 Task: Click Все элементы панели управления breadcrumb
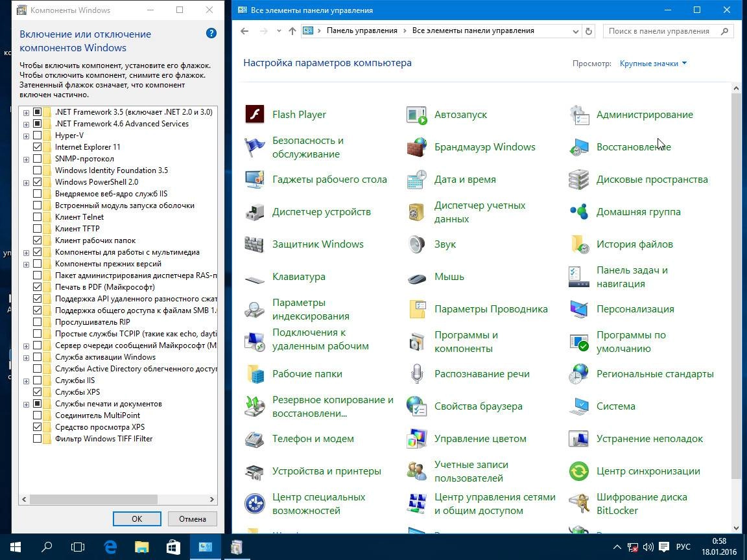(x=473, y=30)
